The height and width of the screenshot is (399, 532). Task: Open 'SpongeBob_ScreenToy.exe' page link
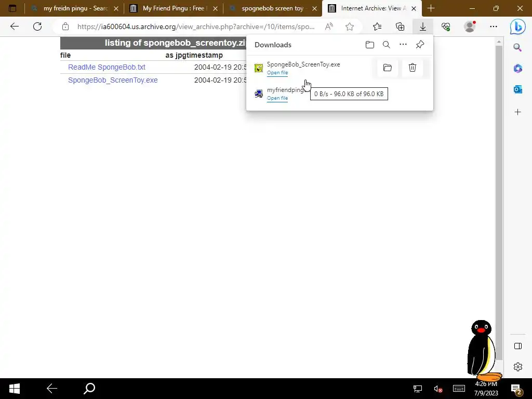click(113, 80)
